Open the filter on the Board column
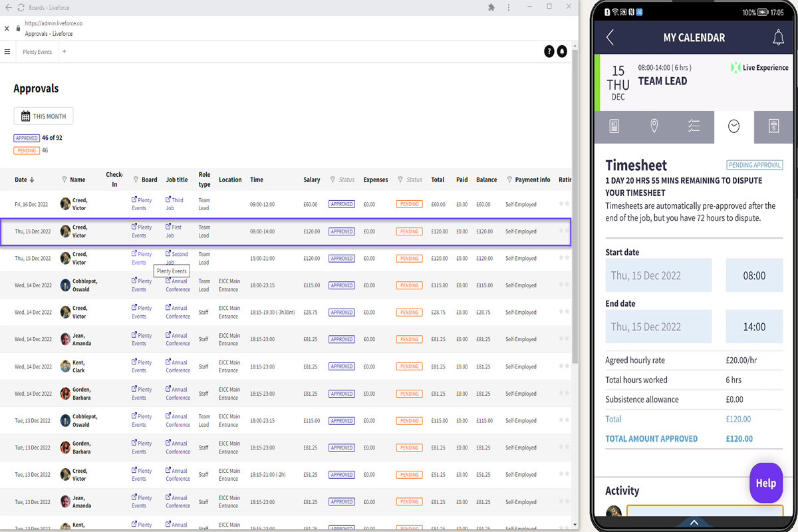Viewport: 798px width, 532px height. (x=136, y=180)
